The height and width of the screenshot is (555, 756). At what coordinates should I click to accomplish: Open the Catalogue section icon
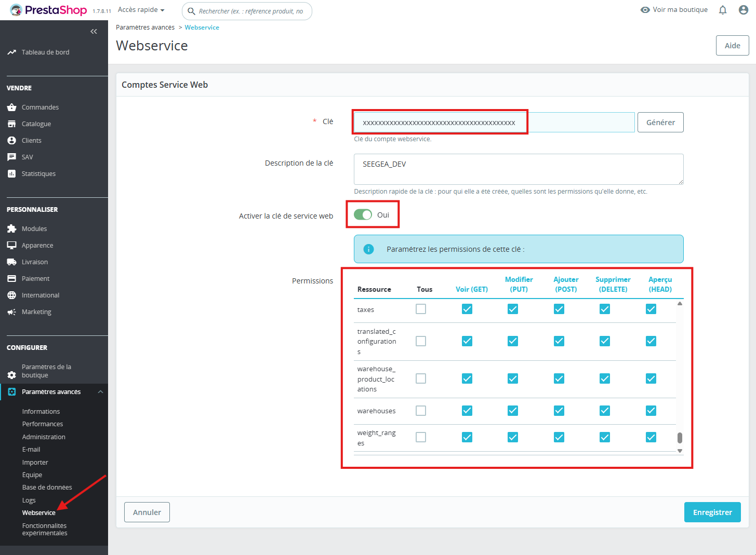click(12, 124)
